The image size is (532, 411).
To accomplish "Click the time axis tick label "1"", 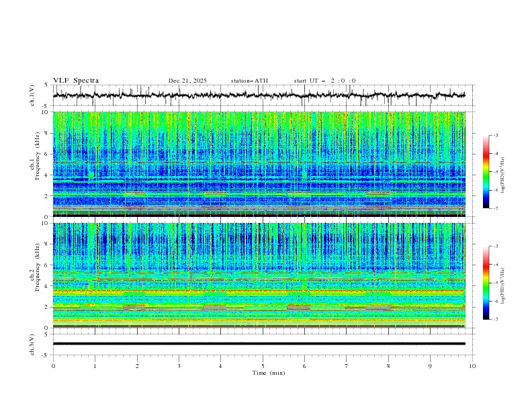I will (x=95, y=366).
